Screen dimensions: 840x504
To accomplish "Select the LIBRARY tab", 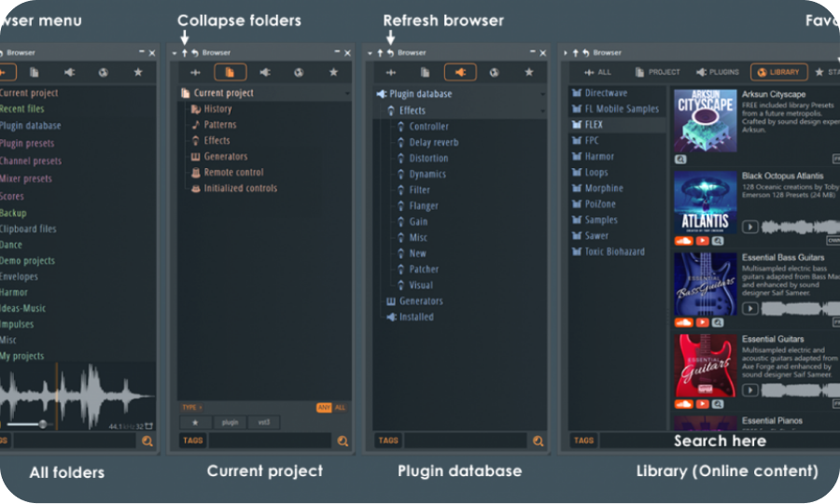I will [779, 72].
